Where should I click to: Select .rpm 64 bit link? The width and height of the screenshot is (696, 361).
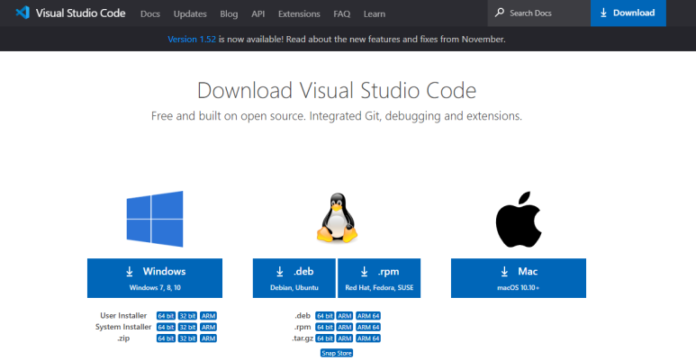pyautogui.click(x=325, y=327)
